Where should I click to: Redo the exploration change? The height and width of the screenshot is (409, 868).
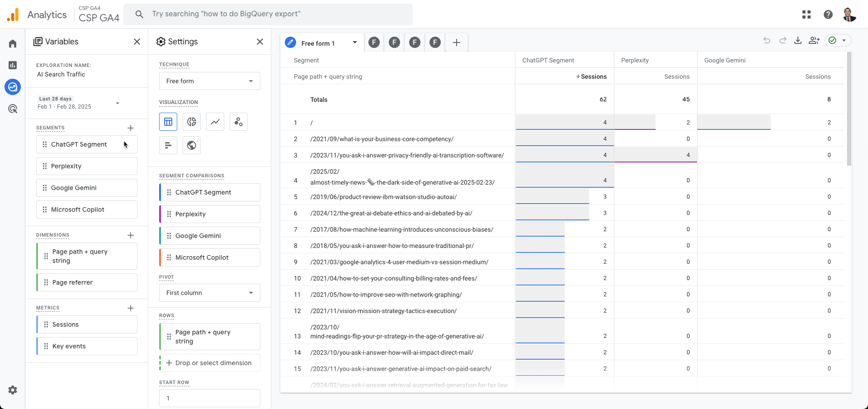pos(783,40)
